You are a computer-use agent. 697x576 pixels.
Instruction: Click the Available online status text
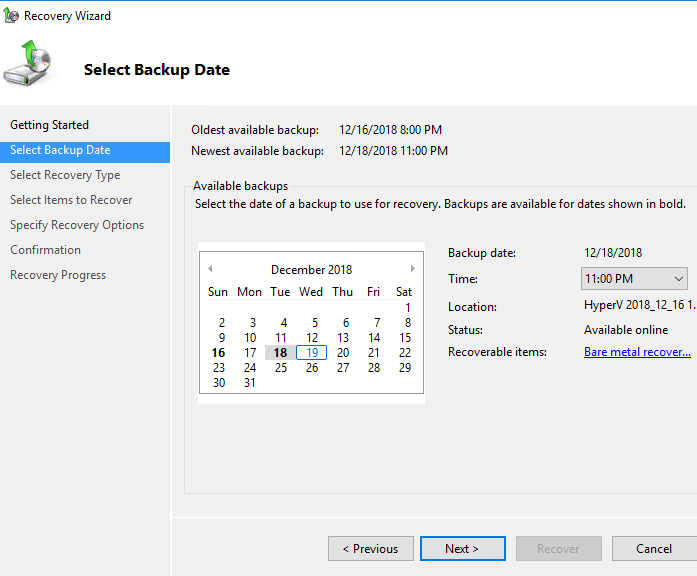point(626,330)
